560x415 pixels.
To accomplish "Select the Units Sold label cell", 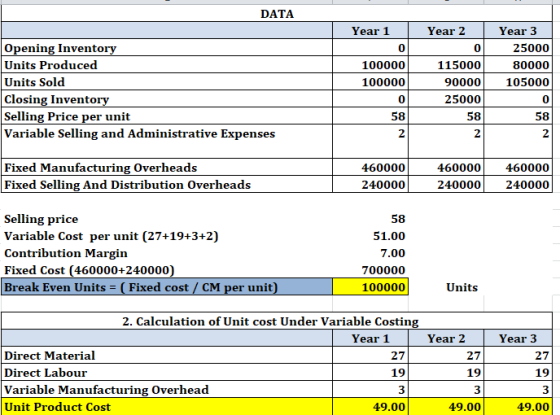I will [x=167, y=82].
